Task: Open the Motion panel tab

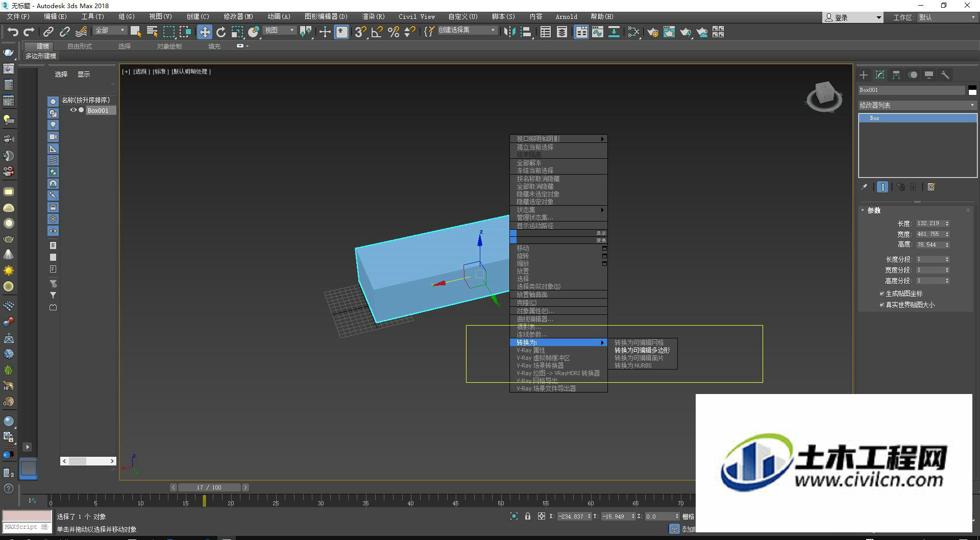Action: pyautogui.click(x=913, y=75)
